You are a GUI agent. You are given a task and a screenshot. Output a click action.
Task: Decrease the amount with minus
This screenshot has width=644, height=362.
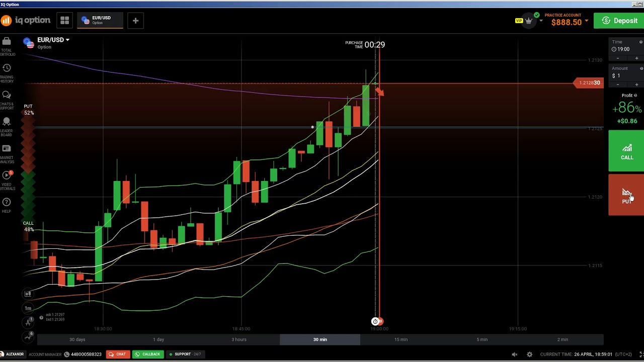[x=618, y=84]
